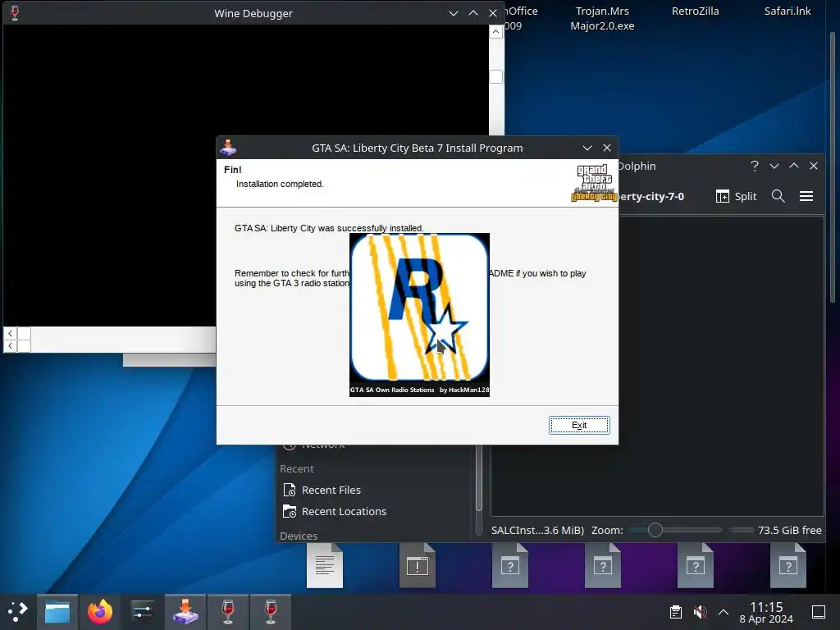Click the Liberty City logo in installer header
Image resolution: width=840 pixels, height=630 pixels.
coord(594,183)
